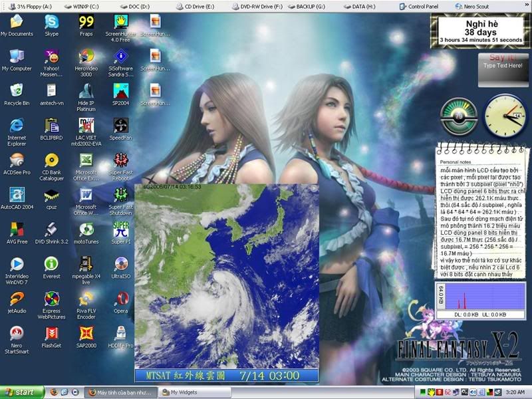The width and height of the screenshot is (532, 399).
Task: Launch Firefox from Quick Launch bar
Action: tap(54, 392)
